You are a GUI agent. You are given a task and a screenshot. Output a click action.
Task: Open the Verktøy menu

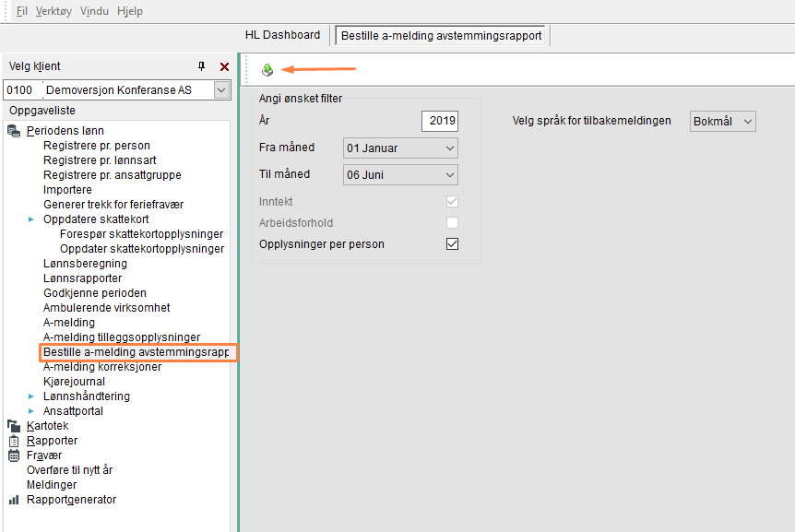pos(53,11)
